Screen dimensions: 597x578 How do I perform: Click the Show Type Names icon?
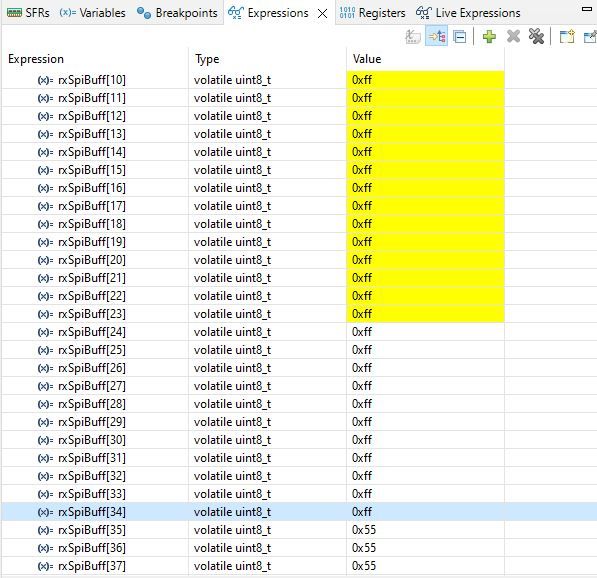tap(413, 37)
